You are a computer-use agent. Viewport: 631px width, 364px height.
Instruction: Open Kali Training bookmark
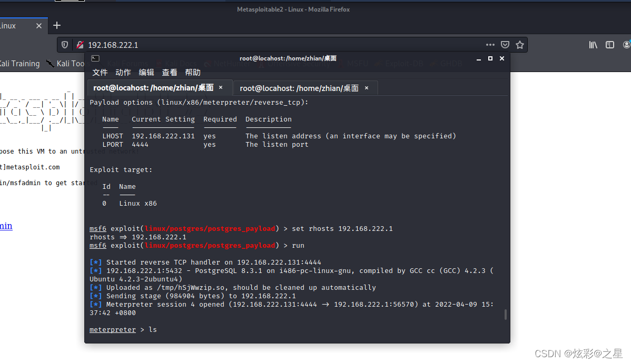19,64
